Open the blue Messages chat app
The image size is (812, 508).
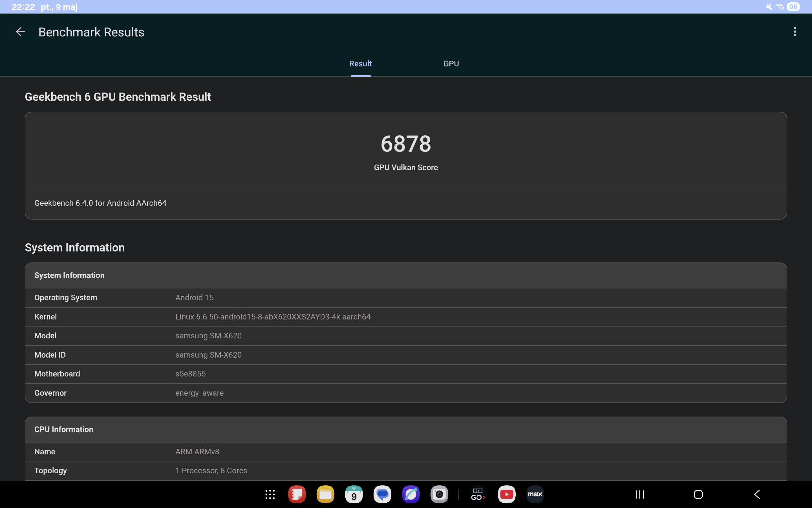(382, 494)
